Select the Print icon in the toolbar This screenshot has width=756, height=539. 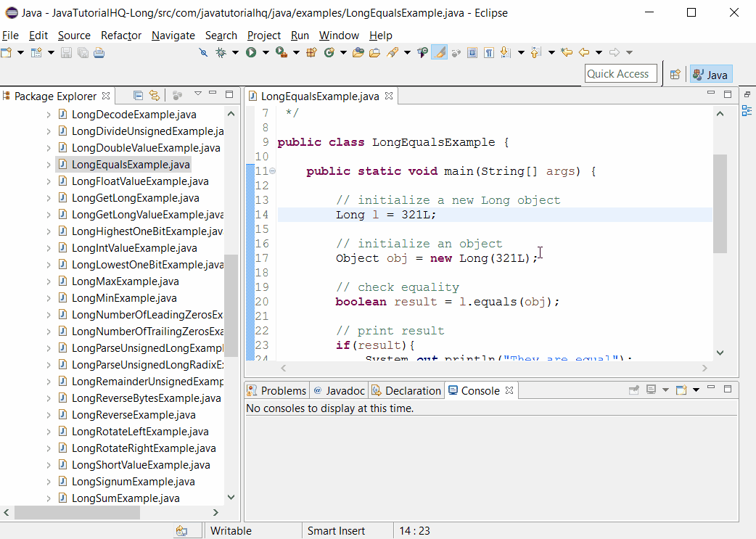(x=98, y=52)
